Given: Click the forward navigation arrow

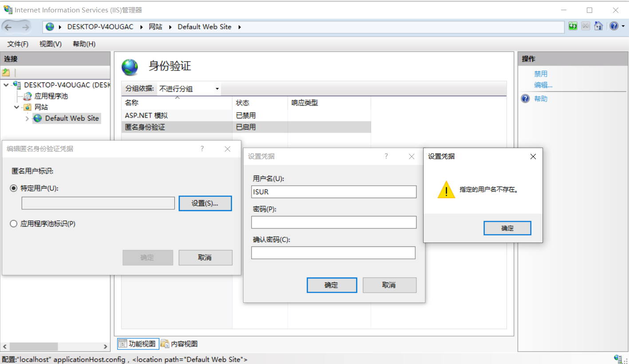Looking at the screenshot, I should [x=25, y=27].
